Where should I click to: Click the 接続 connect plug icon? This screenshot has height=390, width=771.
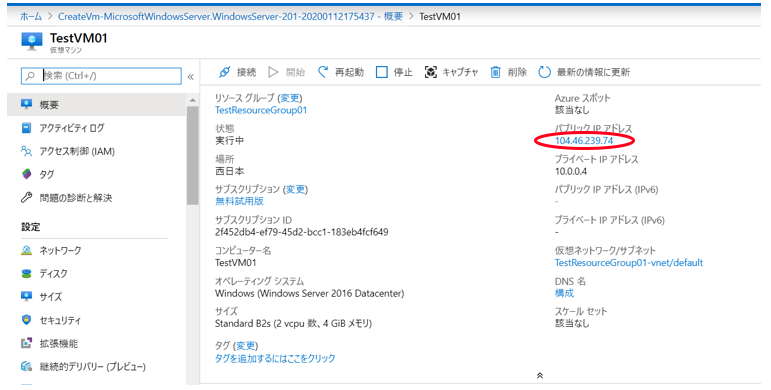coord(224,72)
